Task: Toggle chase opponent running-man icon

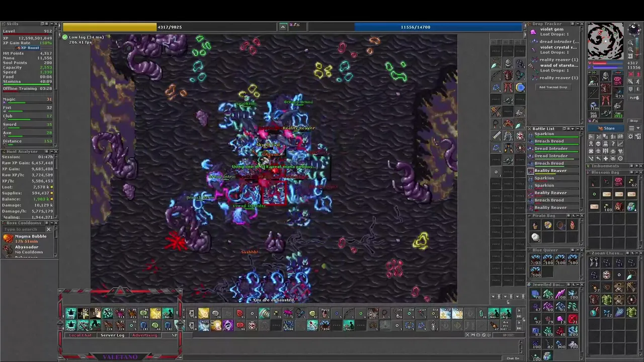Action: click(638, 81)
